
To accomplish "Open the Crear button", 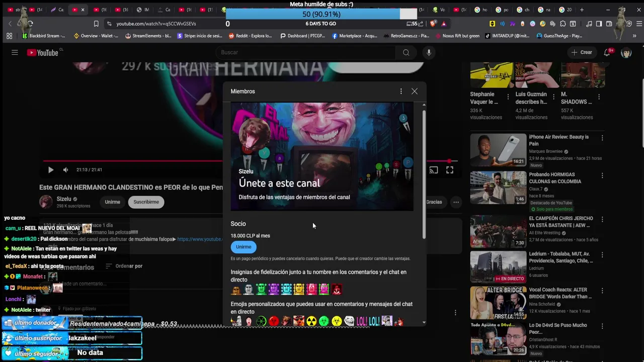I will (582, 52).
